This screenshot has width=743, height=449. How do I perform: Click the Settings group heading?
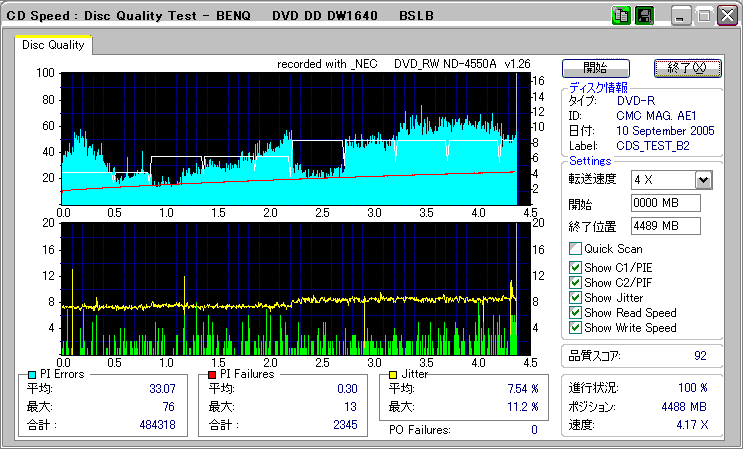[x=590, y=161]
